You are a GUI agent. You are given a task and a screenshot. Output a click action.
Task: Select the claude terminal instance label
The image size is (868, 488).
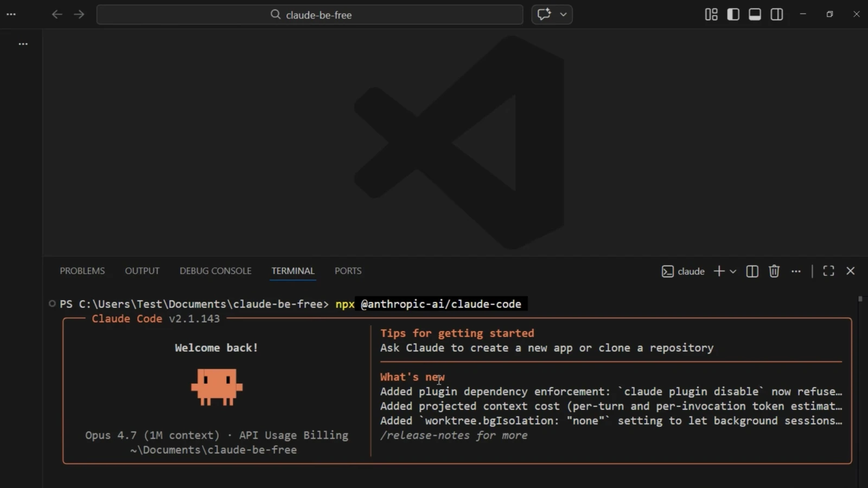683,271
